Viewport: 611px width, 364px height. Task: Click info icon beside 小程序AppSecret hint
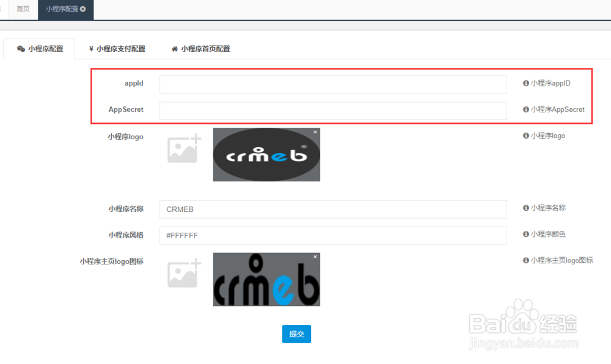pyautogui.click(x=525, y=109)
